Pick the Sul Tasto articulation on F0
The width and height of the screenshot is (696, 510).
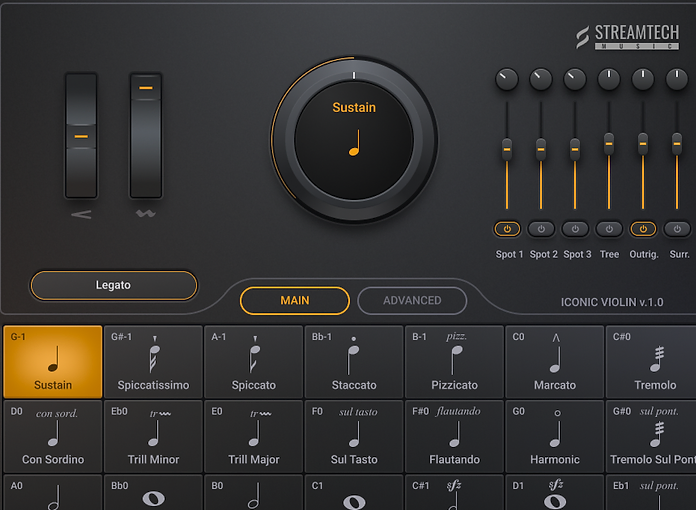pyautogui.click(x=354, y=436)
